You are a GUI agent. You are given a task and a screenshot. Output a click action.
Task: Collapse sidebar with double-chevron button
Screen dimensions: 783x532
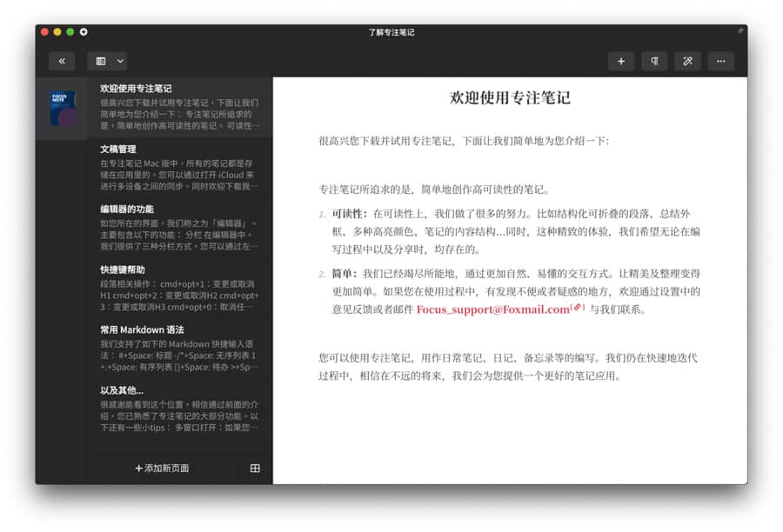[62, 61]
